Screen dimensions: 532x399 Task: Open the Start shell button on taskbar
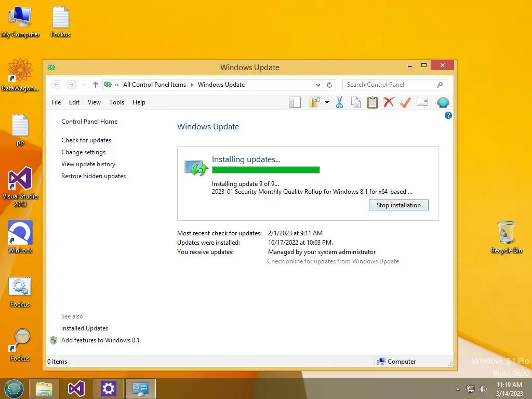pos(14,389)
